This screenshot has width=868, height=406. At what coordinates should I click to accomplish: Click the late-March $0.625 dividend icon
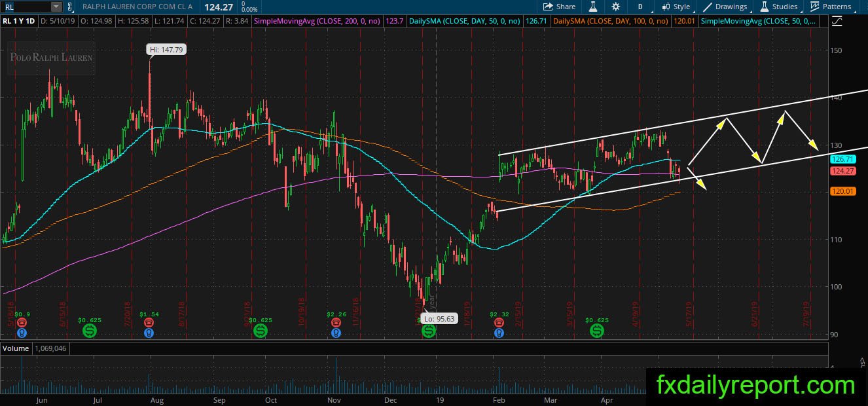[x=597, y=331]
